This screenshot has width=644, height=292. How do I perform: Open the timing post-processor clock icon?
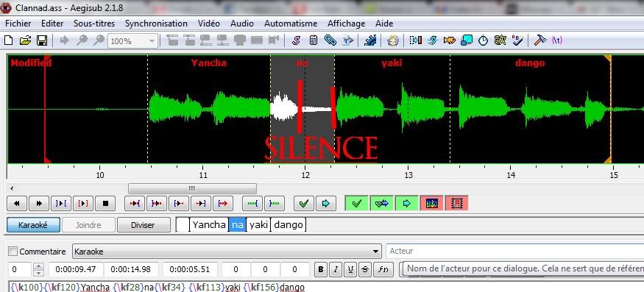coord(484,40)
